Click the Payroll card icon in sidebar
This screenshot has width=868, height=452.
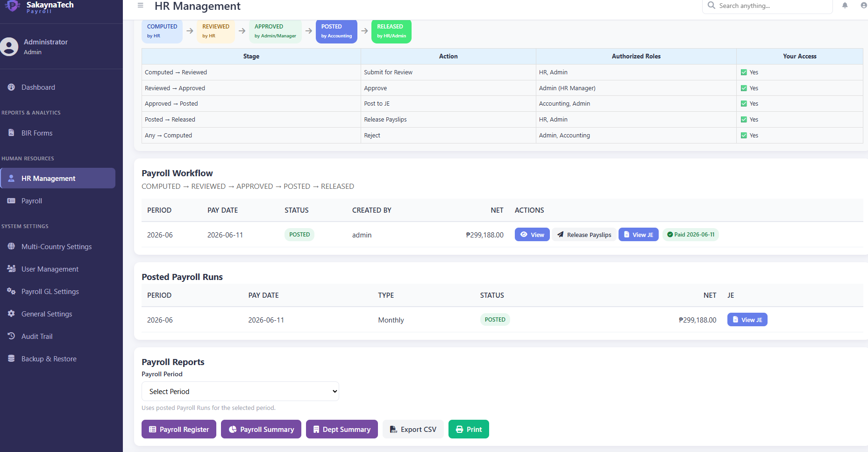11,201
